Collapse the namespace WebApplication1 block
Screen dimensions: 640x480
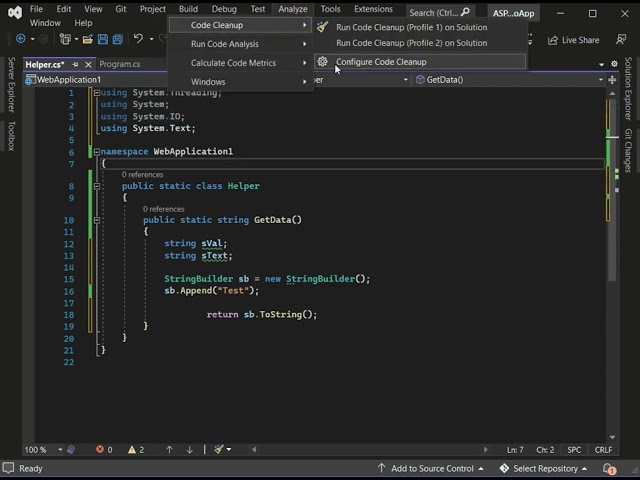(97, 152)
